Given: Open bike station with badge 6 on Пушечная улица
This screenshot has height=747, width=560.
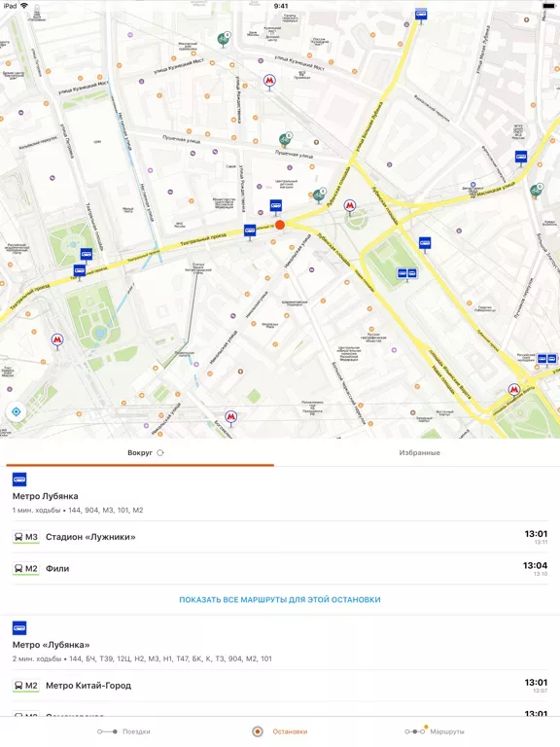Looking at the screenshot, I should coord(285,140).
